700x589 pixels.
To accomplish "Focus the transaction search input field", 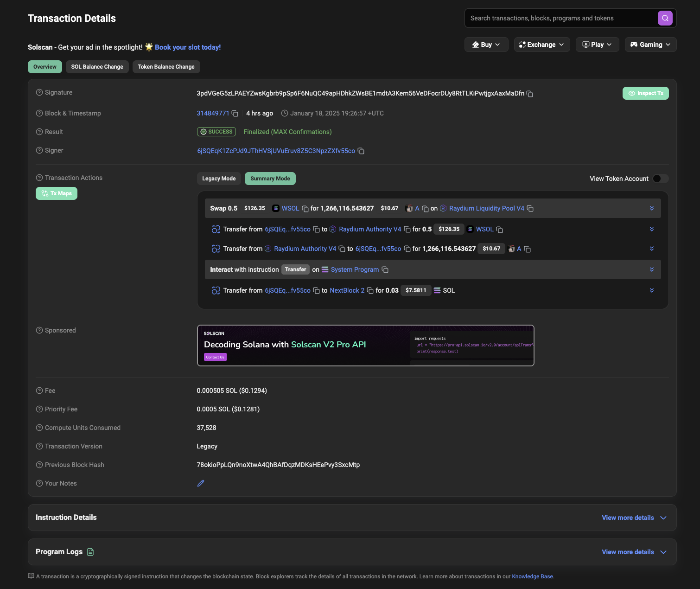I will coord(560,18).
